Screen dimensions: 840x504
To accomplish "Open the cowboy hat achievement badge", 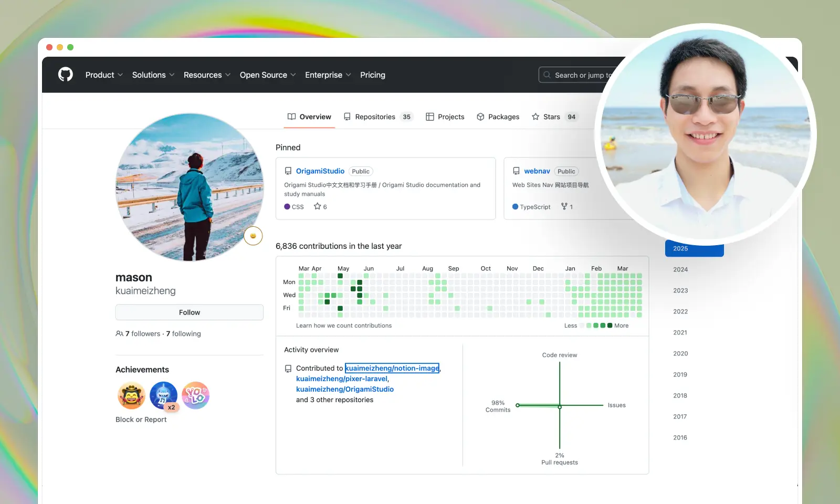I will (131, 395).
